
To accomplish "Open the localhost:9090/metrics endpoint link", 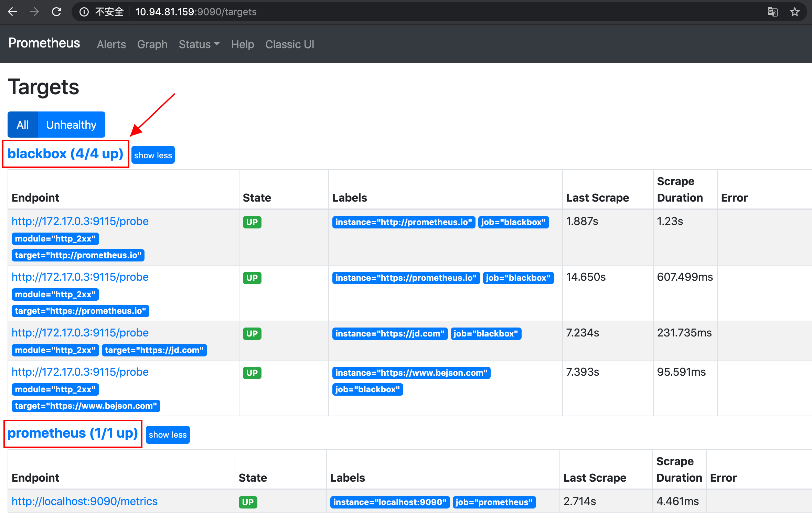I will click(84, 501).
